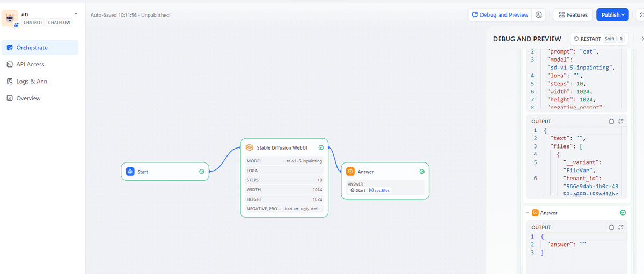Image resolution: width=644 pixels, height=274 pixels.
Task: Click the Start node home icon
Action: coord(130,172)
